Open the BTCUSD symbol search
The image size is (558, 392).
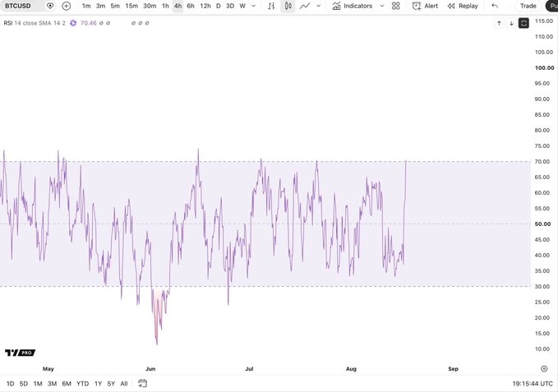tap(18, 6)
